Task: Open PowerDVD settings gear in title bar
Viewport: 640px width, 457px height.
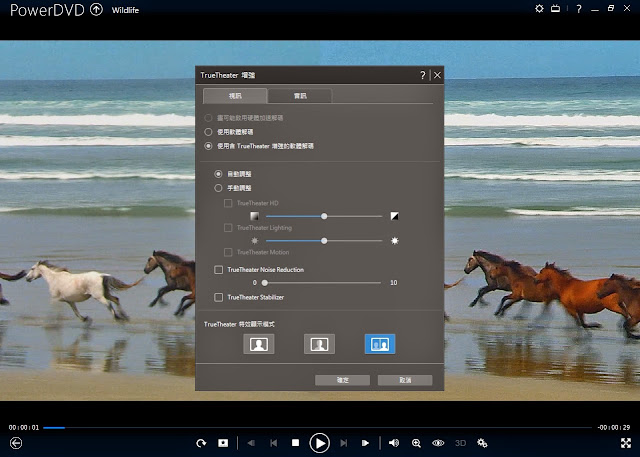Action: [539, 9]
